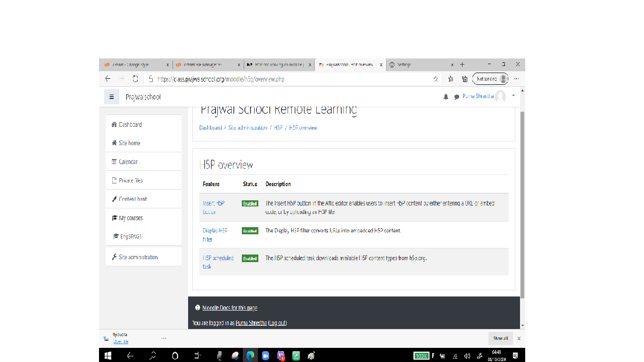
Task: Click the padlock icon in the address bar
Action: point(151,79)
